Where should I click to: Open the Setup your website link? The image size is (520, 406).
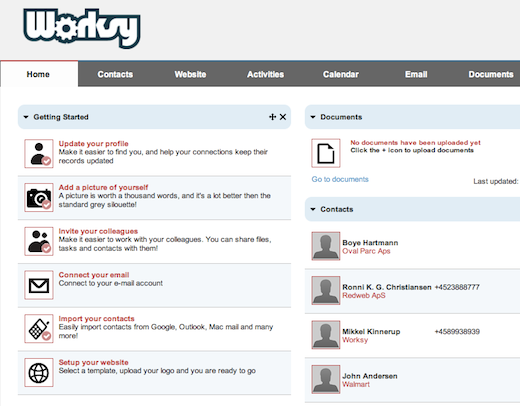[94, 362]
